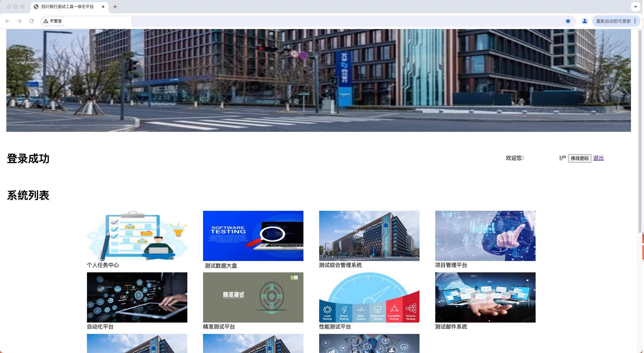The width and height of the screenshot is (644, 353).
Task: Click the 欢迎您 welcome text
Action: coord(515,158)
